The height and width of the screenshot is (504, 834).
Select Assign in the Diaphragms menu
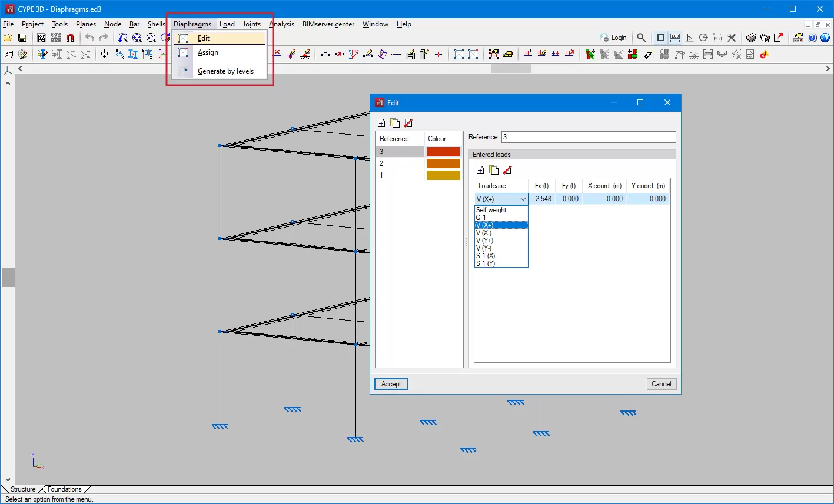pos(208,52)
